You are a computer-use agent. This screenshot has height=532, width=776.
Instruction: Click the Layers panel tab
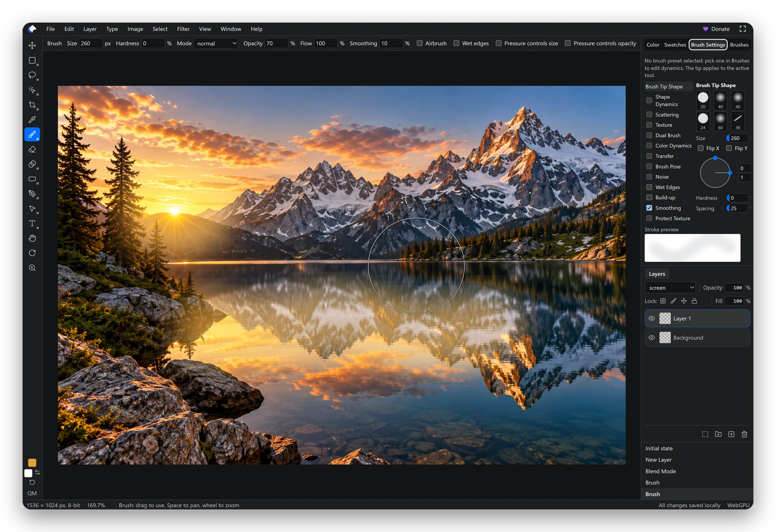[x=657, y=274]
